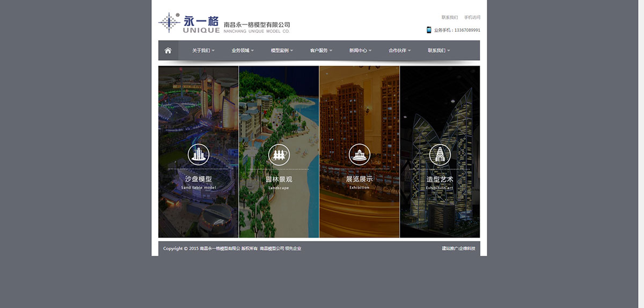644x308 pixels.
Task: Click the 手机访问 link
Action: (472, 17)
